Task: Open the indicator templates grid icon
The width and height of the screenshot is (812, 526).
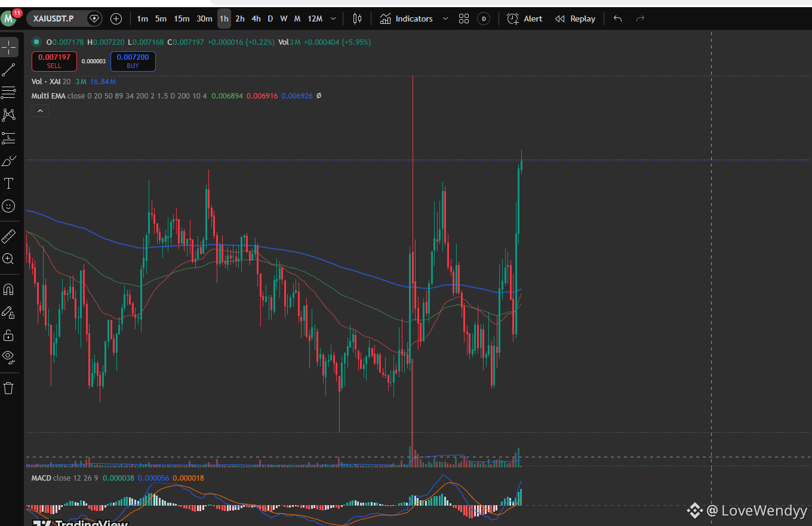Action: 464,19
